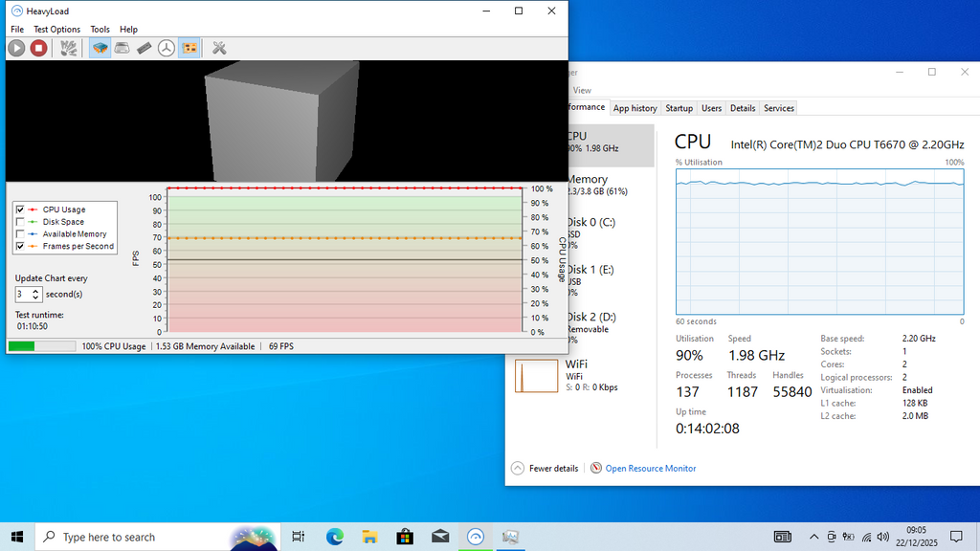Open Resource Monitor link

650,469
